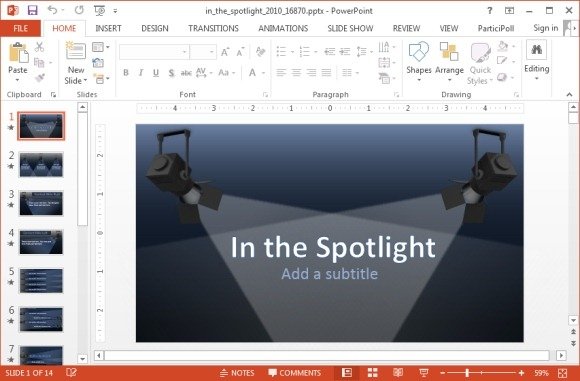580x381 pixels.
Task: Click the Paste clipboard icon
Action: click(x=18, y=53)
